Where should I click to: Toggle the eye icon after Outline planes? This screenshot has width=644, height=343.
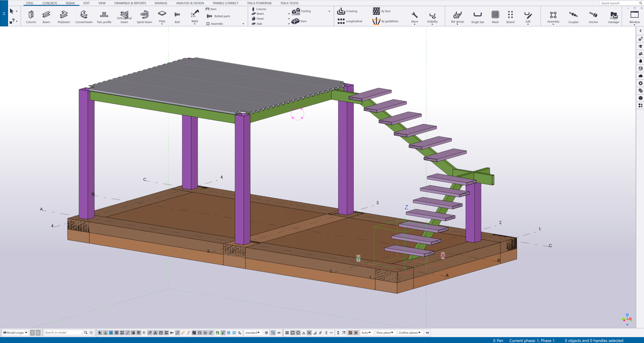pos(427,333)
